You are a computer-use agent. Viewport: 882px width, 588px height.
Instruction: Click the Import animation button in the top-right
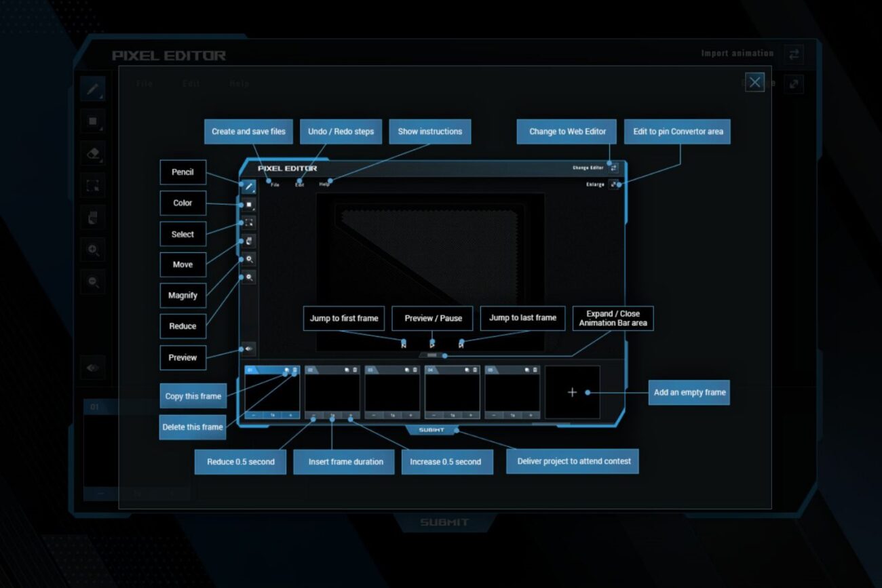[x=793, y=54]
